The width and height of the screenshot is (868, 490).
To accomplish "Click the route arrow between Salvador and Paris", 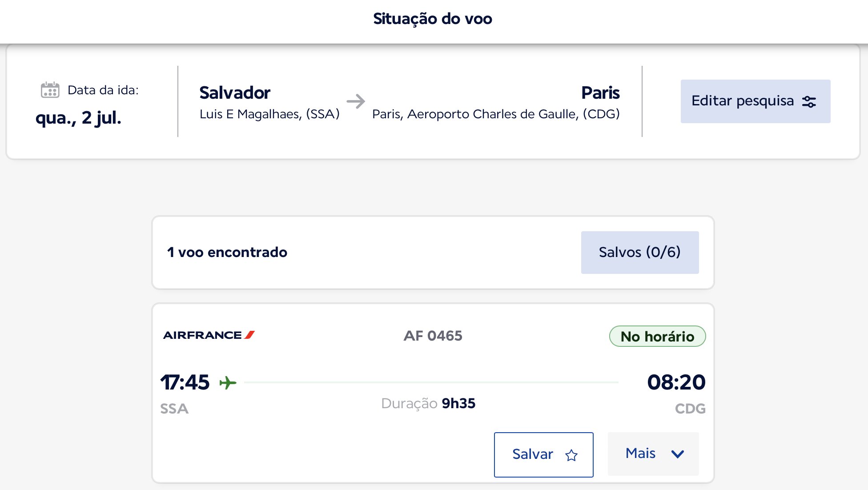I will coord(356,101).
